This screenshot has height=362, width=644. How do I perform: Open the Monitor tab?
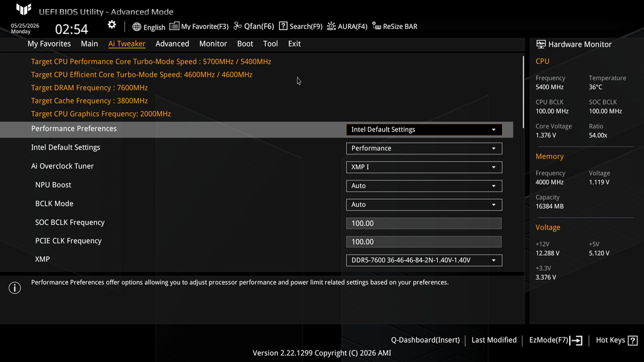tap(213, 43)
